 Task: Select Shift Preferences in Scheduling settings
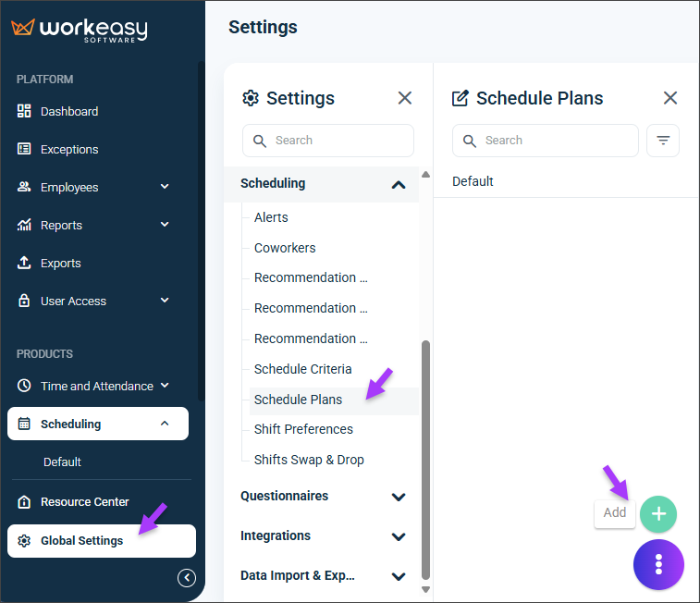tap(303, 429)
